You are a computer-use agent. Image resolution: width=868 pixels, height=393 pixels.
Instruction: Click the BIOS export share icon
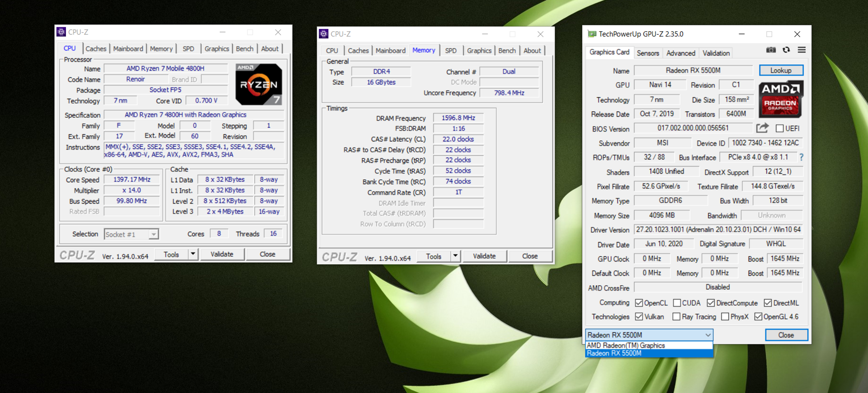(x=762, y=128)
